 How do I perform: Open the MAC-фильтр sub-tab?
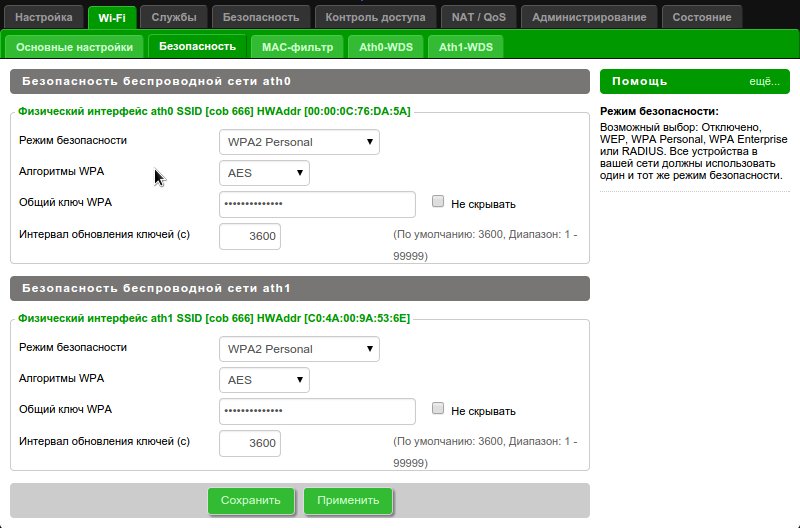[297, 47]
